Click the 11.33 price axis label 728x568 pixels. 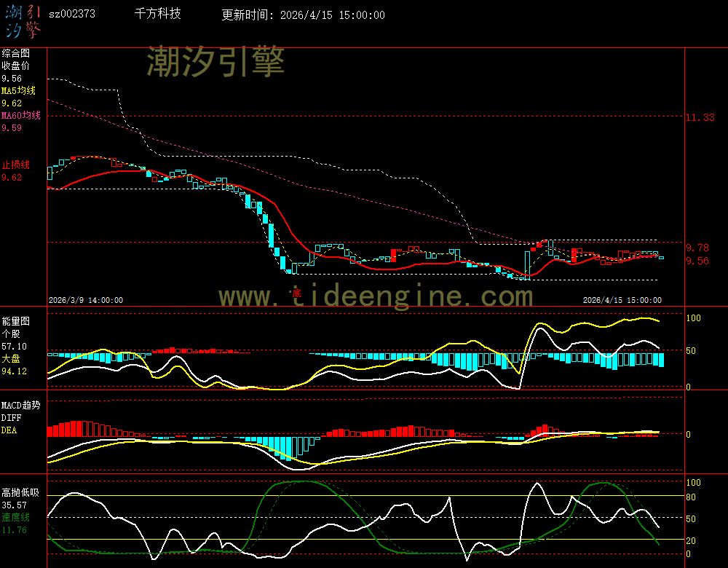click(700, 117)
